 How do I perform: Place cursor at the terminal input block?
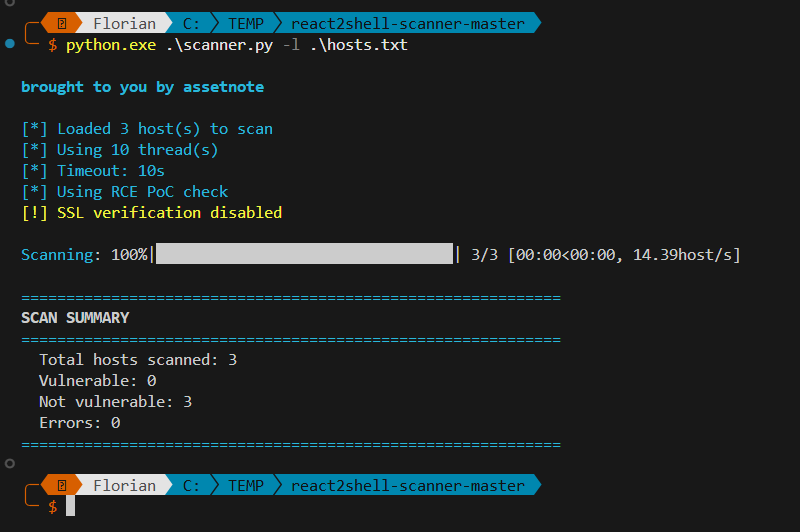tap(71, 507)
